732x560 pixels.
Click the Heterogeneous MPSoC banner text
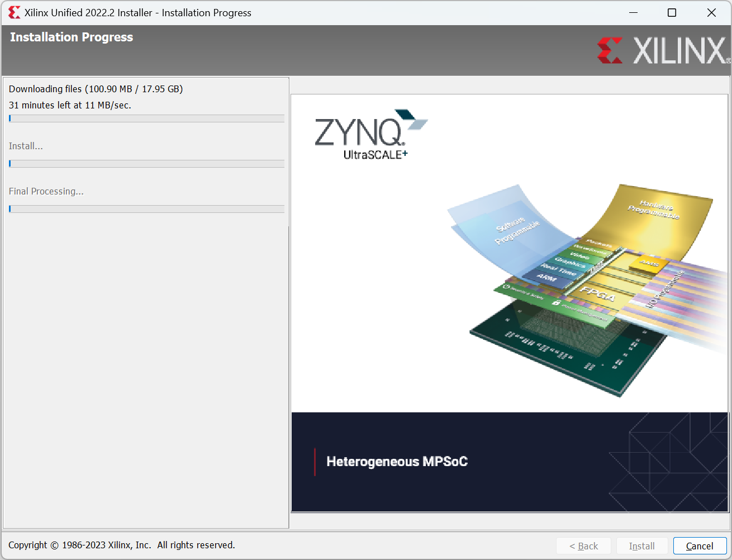coord(397,462)
